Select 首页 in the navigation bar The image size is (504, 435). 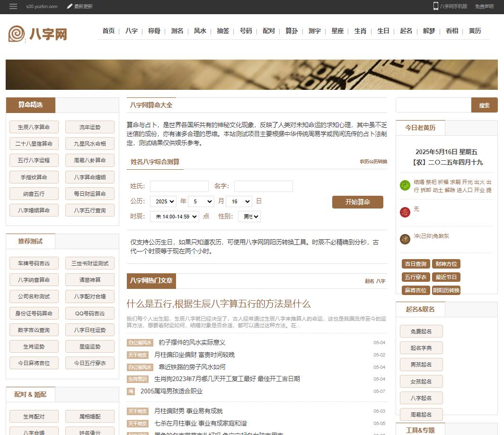point(108,31)
